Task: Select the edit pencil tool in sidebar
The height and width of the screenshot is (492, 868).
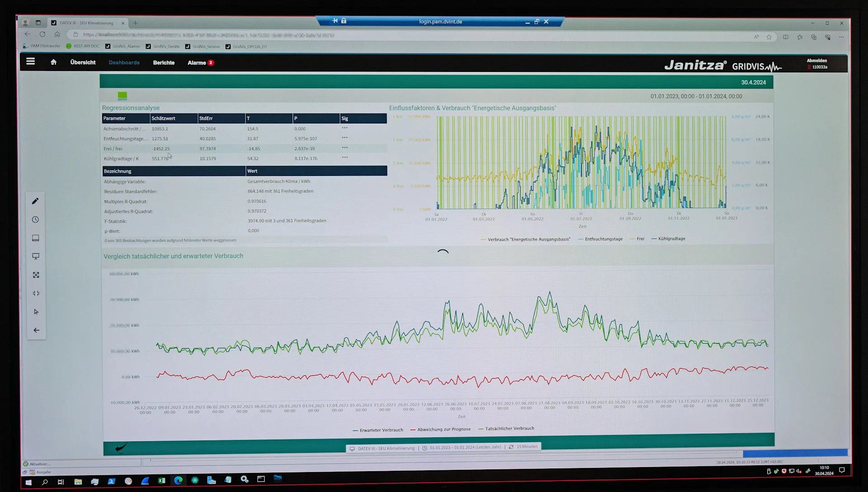Action: click(36, 201)
